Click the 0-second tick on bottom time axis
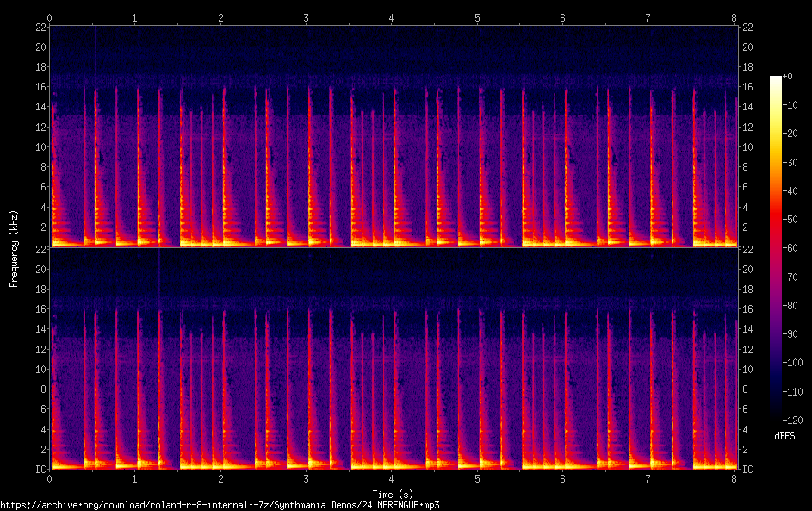This screenshot has height=511, width=812. (50, 478)
